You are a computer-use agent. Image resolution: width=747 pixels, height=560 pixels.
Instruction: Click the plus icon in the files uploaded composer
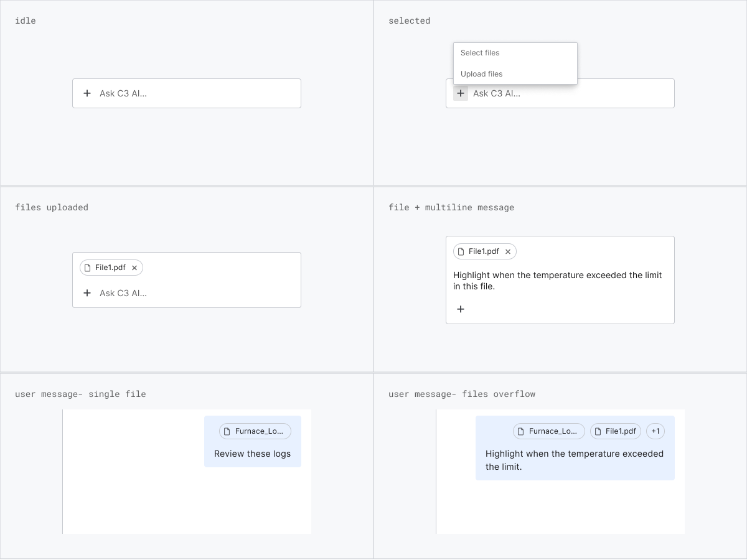point(87,292)
